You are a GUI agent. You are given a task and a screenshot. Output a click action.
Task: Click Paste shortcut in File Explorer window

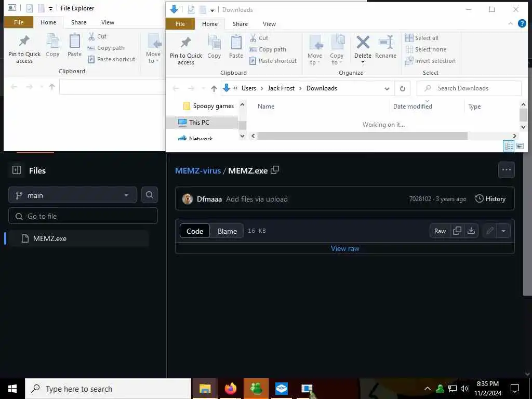point(112,59)
